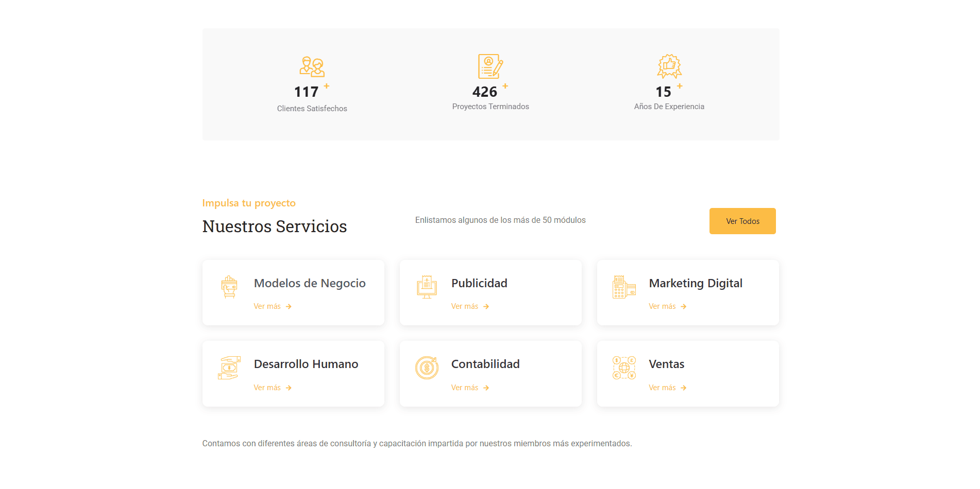Click the Marketing Digital calculator icon

624,287
